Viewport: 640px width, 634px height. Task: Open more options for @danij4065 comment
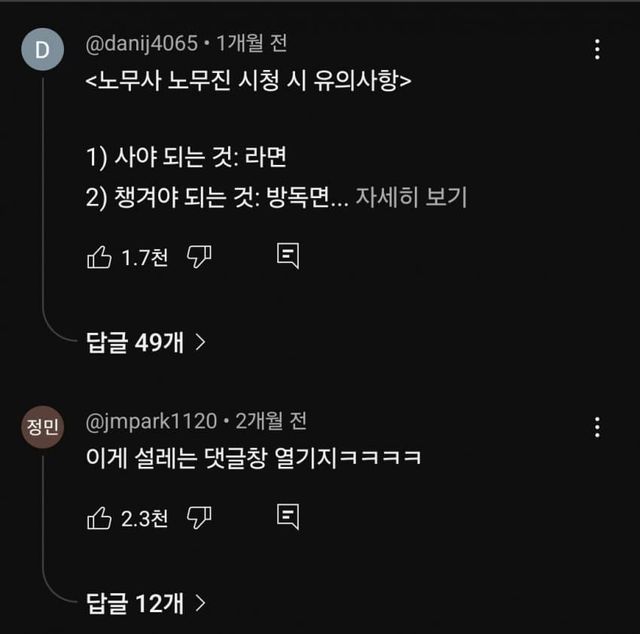point(597,50)
